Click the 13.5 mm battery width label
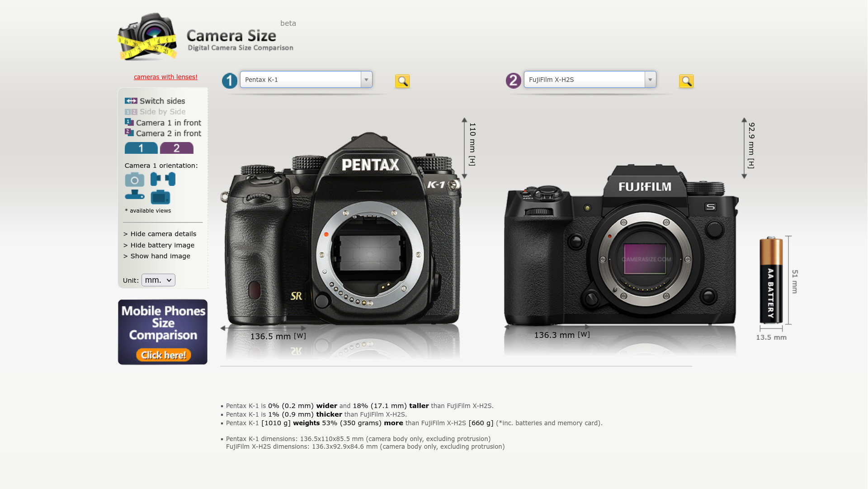 coord(771,337)
